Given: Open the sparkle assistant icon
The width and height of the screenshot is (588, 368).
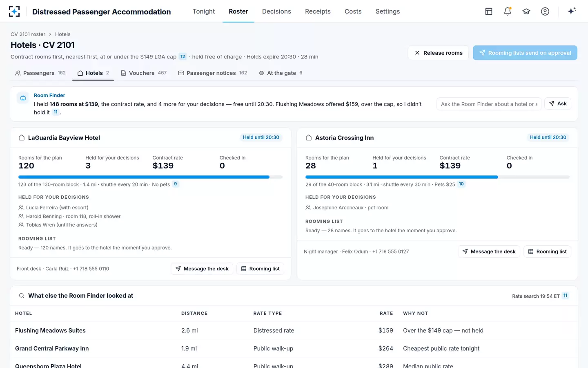Looking at the screenshot, I should 572,11.
